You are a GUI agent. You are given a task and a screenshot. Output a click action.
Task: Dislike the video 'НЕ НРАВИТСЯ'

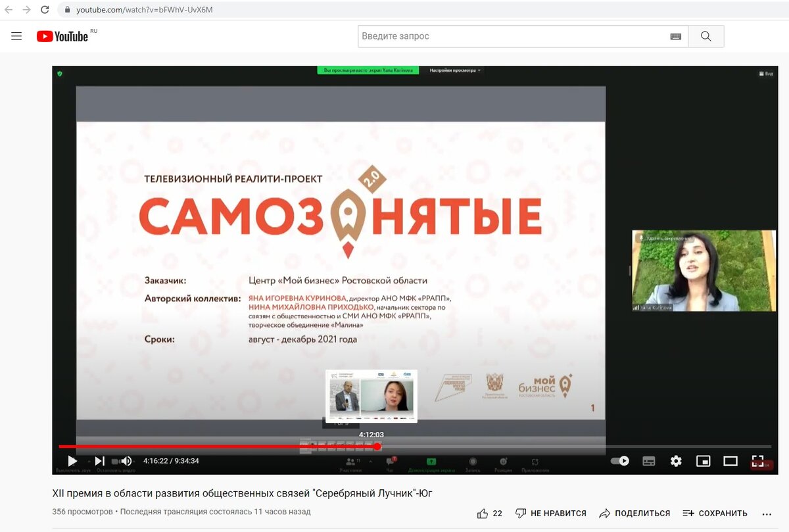pos(551,513)
